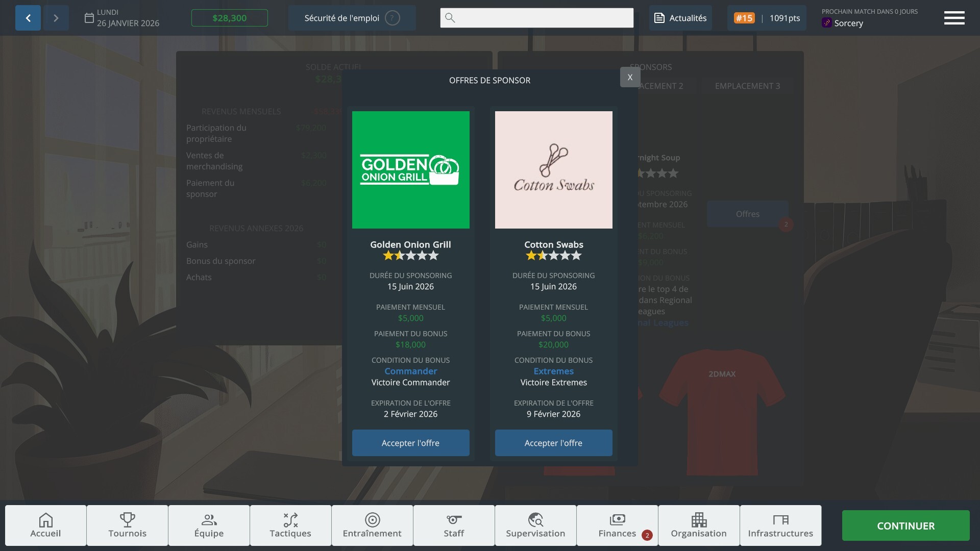The width and height of the screenshot is (980, 551).
Task: Close the Offres de sponsor dialog
Action: [630, 77]
